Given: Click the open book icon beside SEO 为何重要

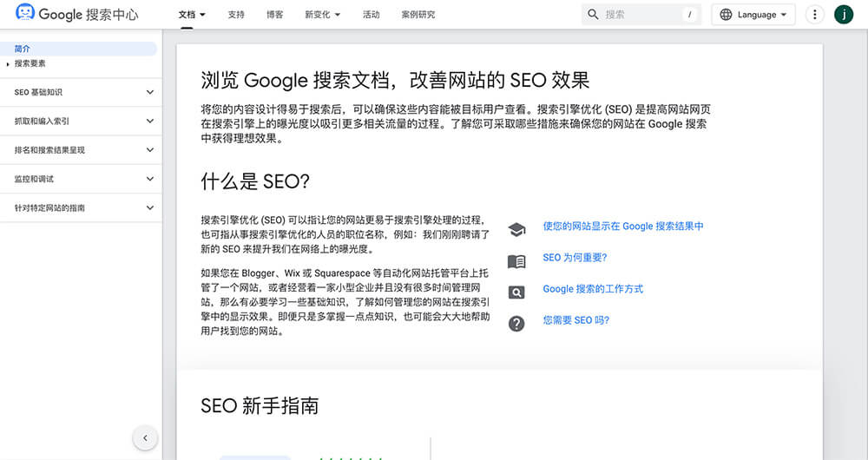Looking at the screenshot, I should coord(516,261).
